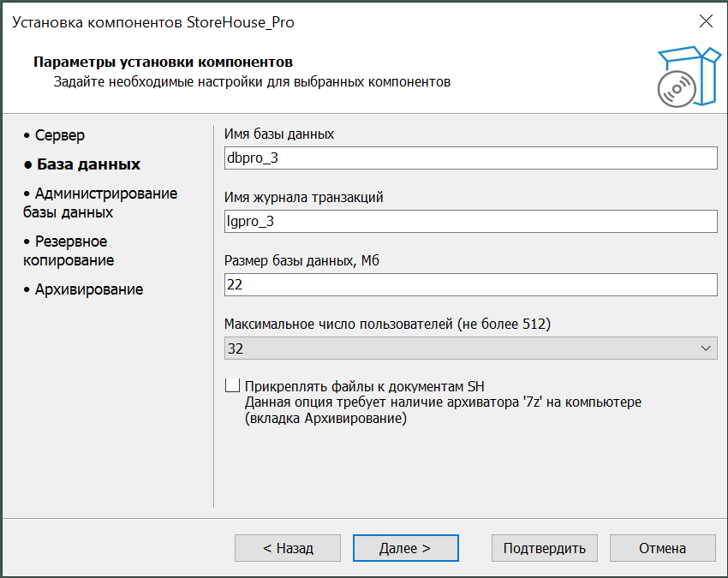Viewport: 728px width, 578px height.
Task: Click the 'Установка компонентов StoreHouse_Pro' title bar
Action: click(154, 22)
